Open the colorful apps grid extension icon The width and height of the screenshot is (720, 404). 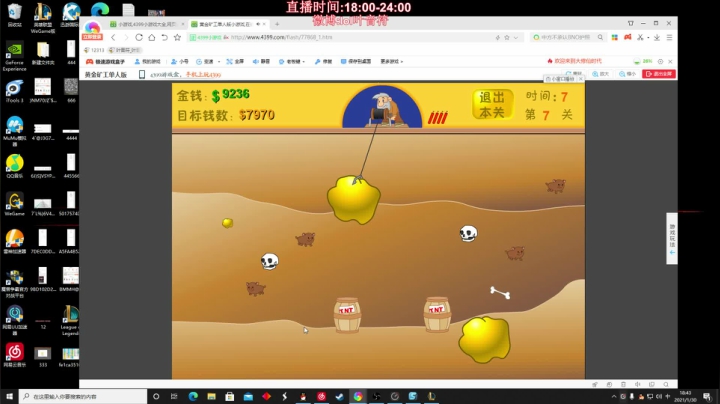pos(614,37)
